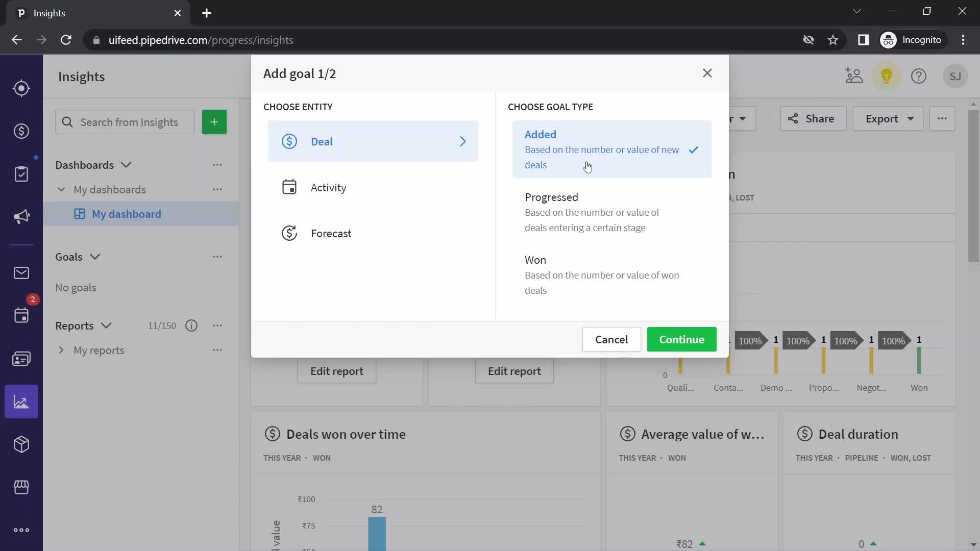Open Products box icon in sidebar
The width and height of the screenshot is (980, 551).
[21, 444]
